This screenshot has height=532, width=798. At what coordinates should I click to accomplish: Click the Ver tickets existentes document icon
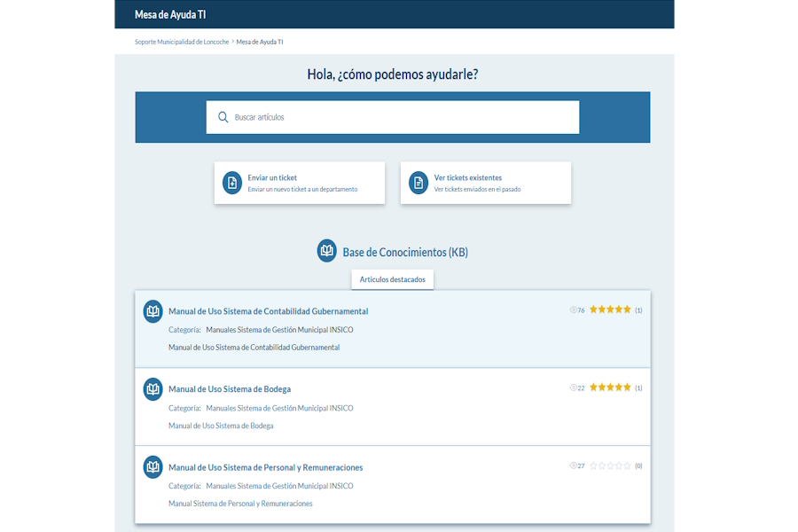(418, 183)
